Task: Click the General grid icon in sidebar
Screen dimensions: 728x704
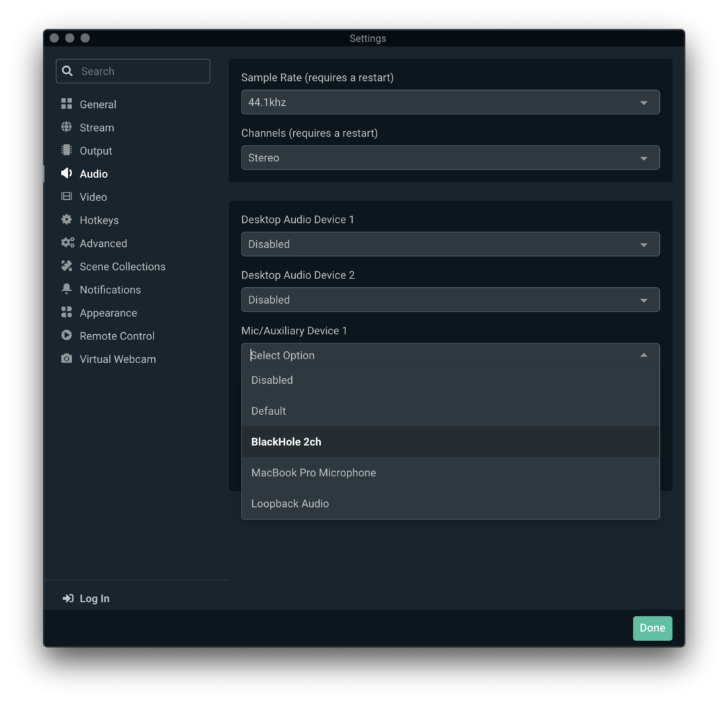Action: click(x=66, y=103)
